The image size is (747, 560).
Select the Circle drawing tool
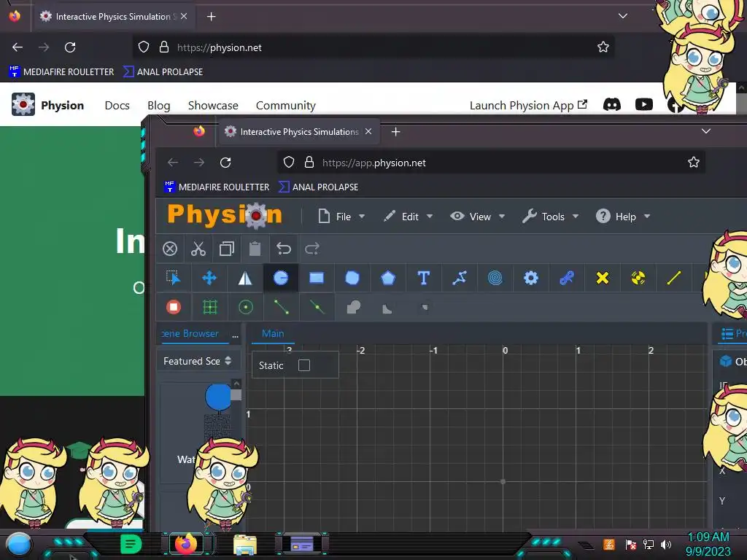point(281,278)
